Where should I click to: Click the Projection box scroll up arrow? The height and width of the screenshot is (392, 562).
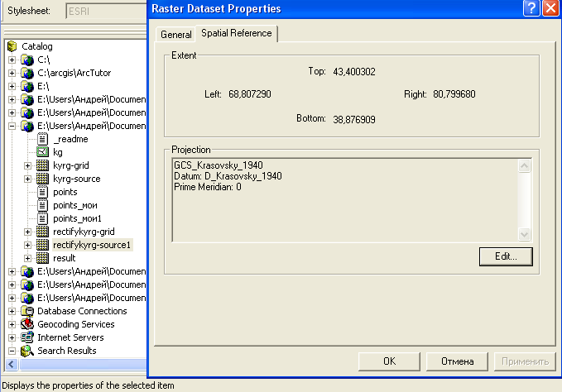[525, 165]
